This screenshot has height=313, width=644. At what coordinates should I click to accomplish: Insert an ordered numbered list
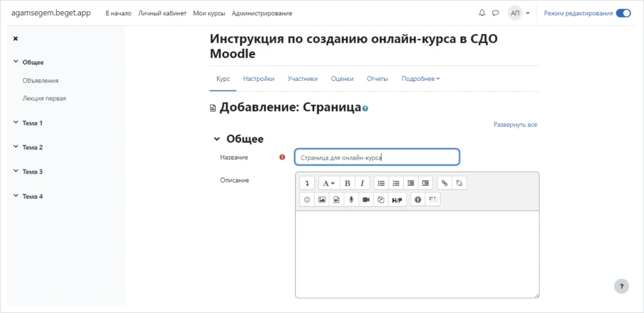tap(396, 183)
